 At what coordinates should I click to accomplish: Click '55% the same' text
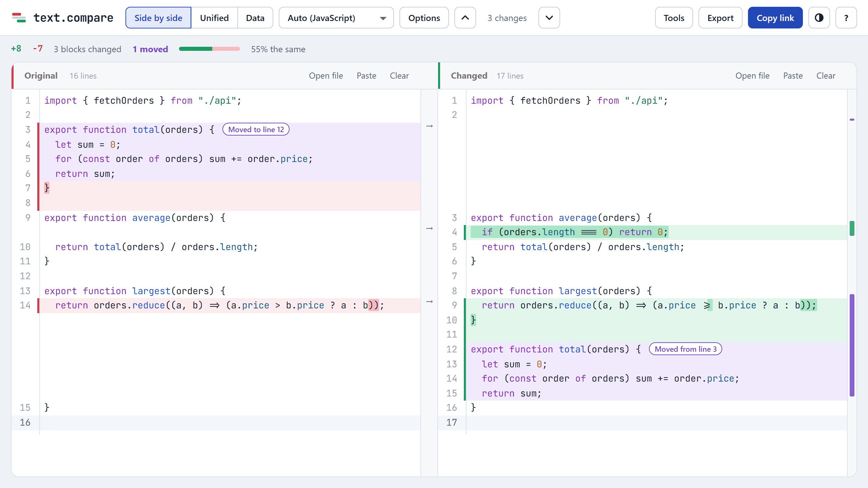[278, 49]
